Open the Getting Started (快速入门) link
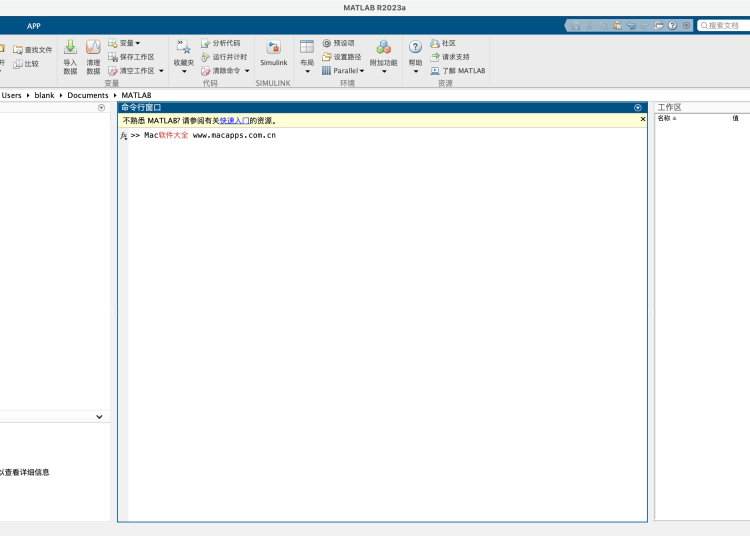 click(x=234, y=120)
